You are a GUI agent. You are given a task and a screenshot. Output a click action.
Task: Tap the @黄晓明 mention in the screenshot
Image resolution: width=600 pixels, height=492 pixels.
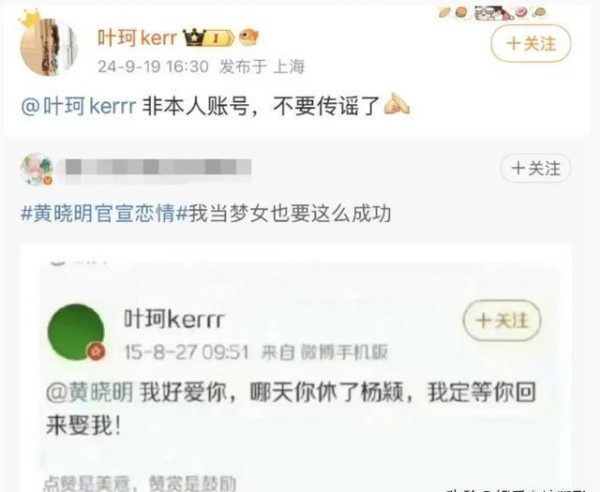(90, 393)
